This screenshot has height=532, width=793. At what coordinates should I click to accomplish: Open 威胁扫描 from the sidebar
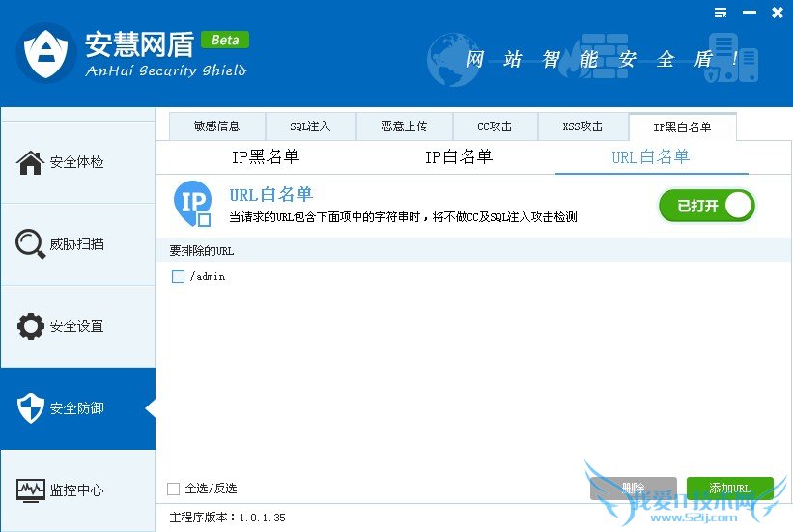[78, 244]
